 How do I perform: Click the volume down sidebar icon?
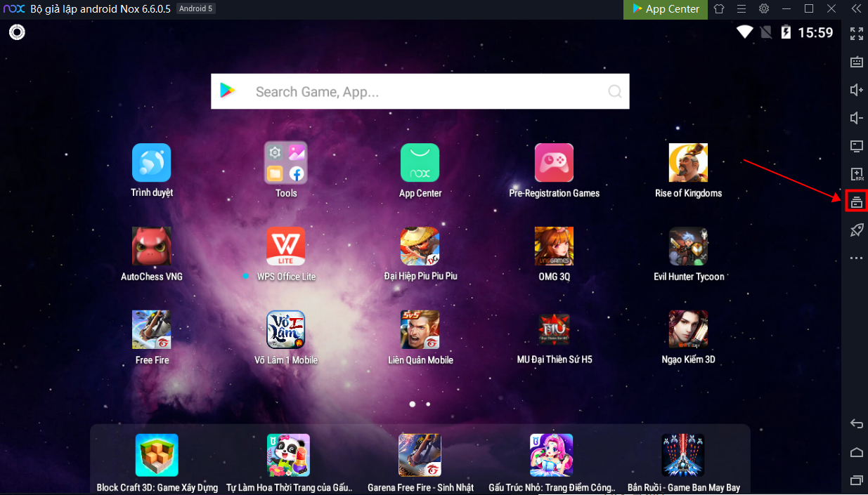click(856, 118)
